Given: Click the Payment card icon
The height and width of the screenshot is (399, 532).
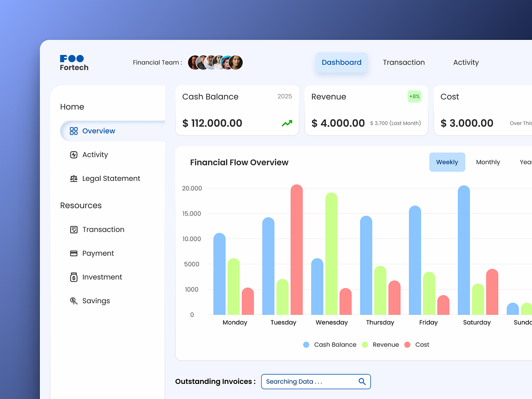Looking at the screenshot, I should click(74, 254).
